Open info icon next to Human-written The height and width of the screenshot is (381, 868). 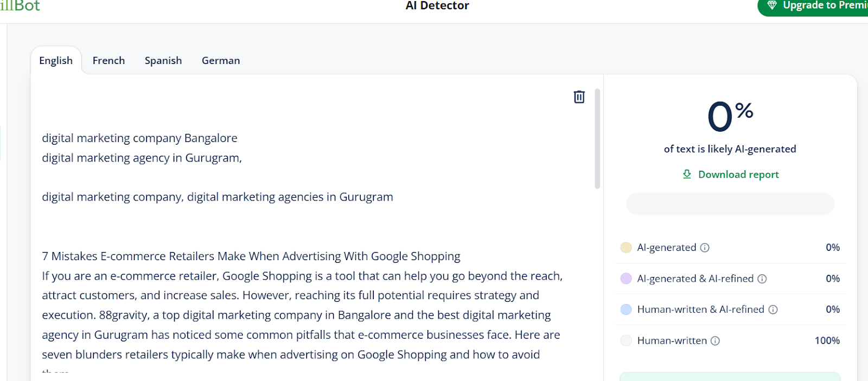[715, 341]
